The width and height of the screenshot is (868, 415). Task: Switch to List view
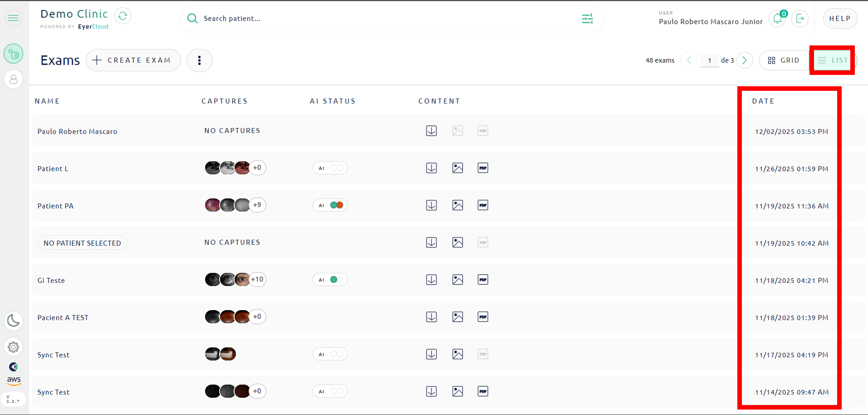pos(833,60)
